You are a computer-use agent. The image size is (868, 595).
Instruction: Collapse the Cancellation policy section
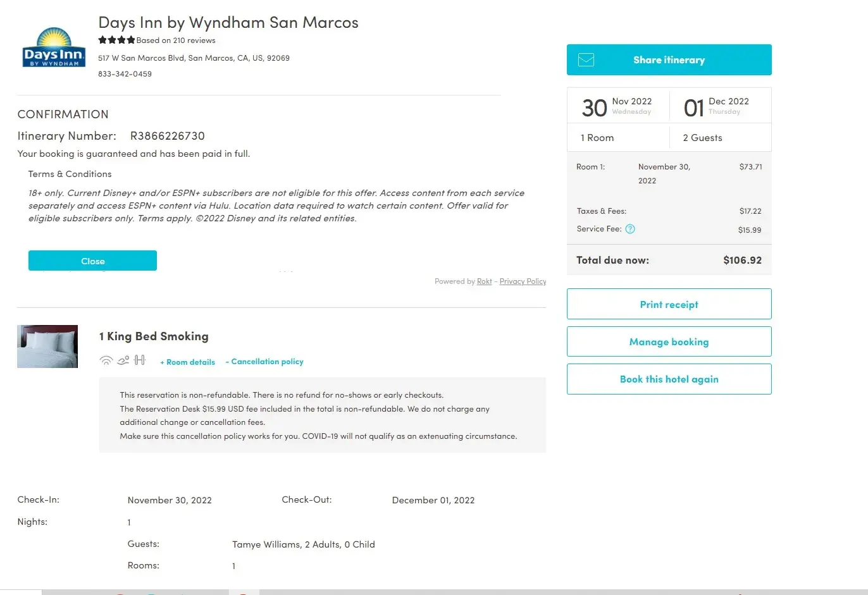point(264,362)
